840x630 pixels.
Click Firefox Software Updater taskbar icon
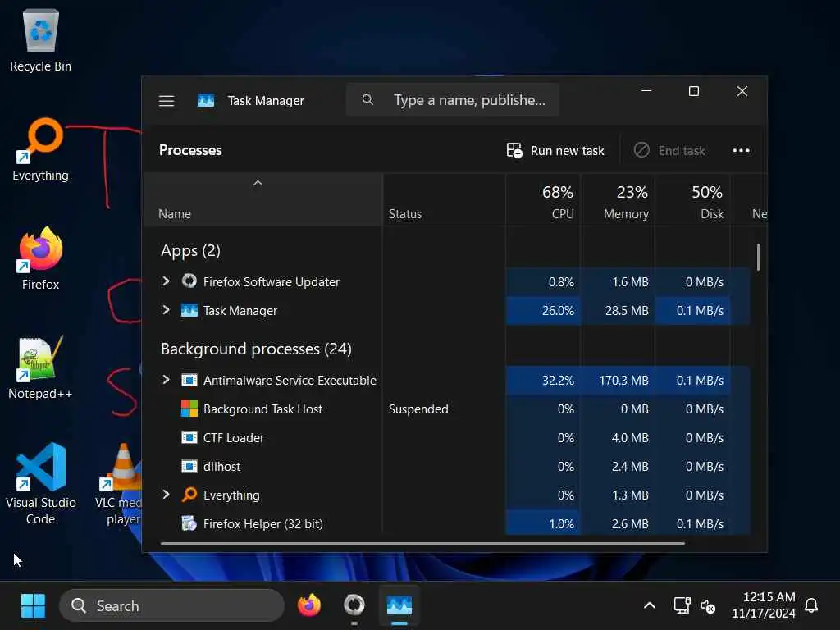coord(354,606)
